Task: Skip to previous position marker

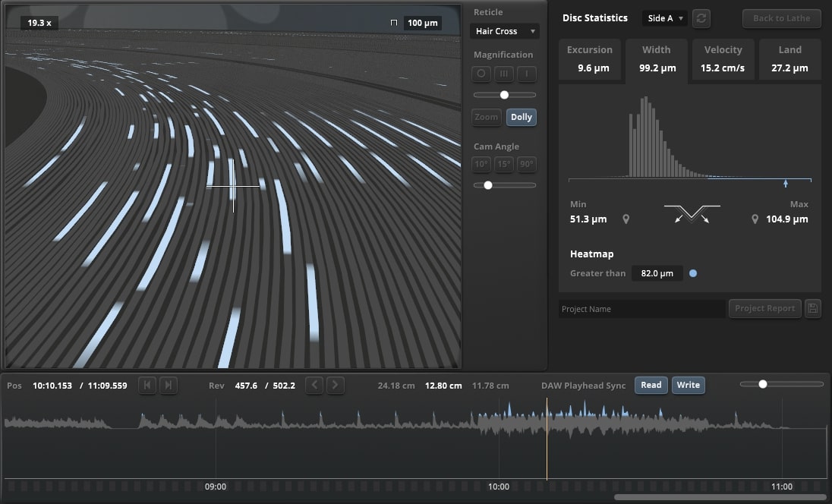Action: coord(147,386)
